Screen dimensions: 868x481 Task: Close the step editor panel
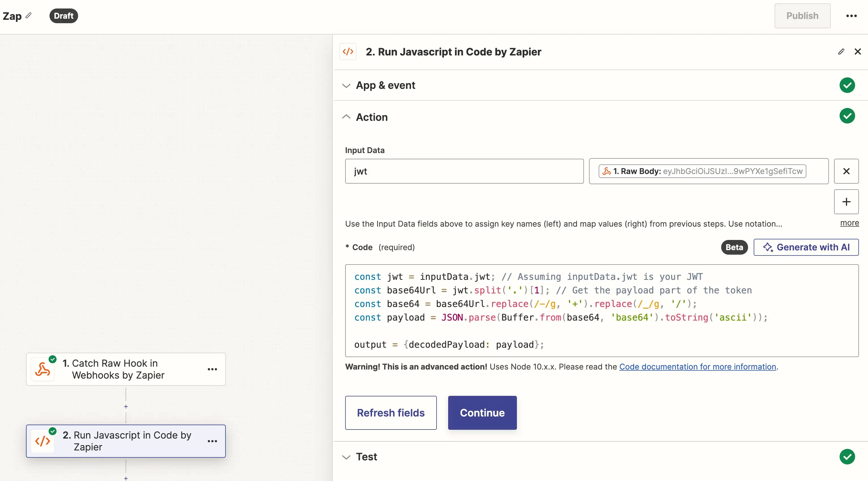[x=858, y=51]
